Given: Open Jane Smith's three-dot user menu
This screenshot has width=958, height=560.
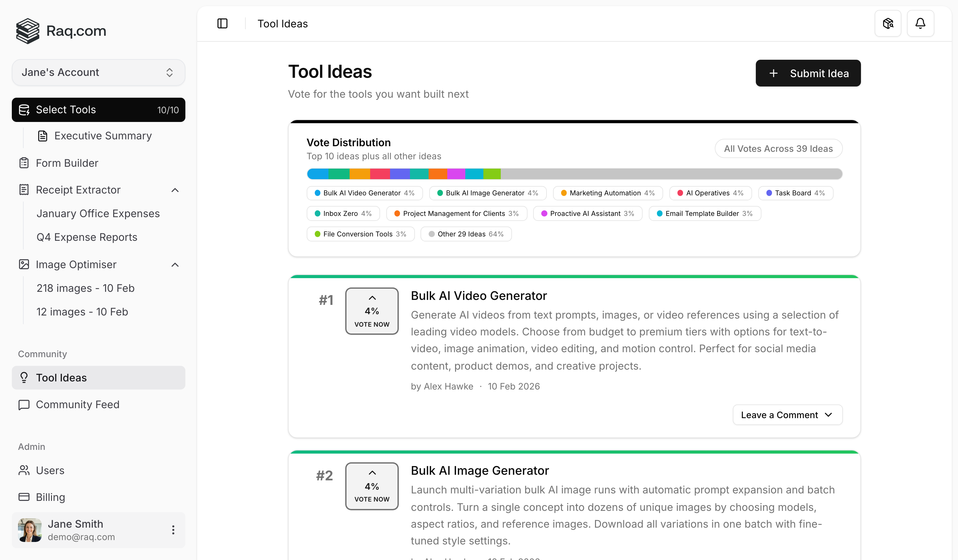Looking at the screenshot, I should (173, 530).
